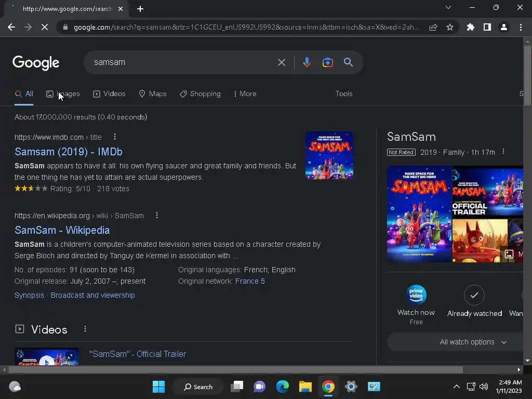Switch to the Maps tab
This screenshot has width=532, height=399.
tap(153, 94)
